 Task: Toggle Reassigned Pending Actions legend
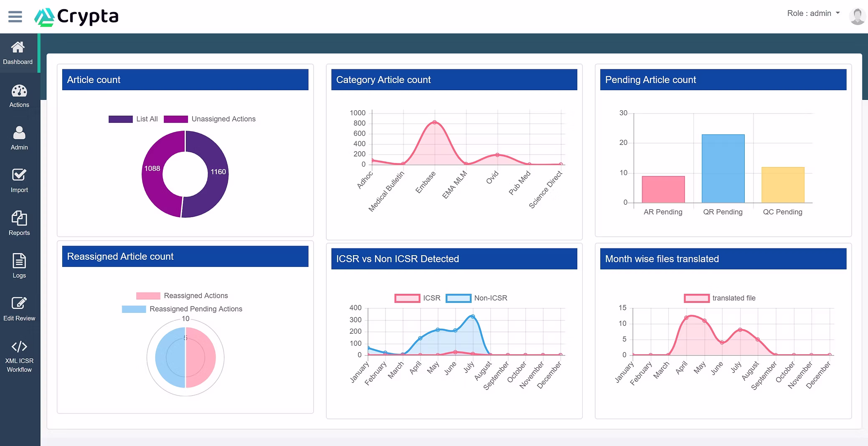coord(182,309)
